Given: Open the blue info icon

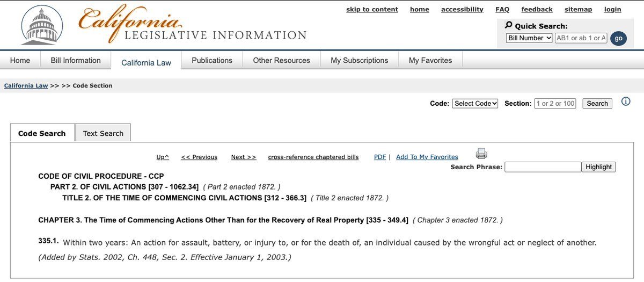Looking at the screenshot, I should click(626, 102).
